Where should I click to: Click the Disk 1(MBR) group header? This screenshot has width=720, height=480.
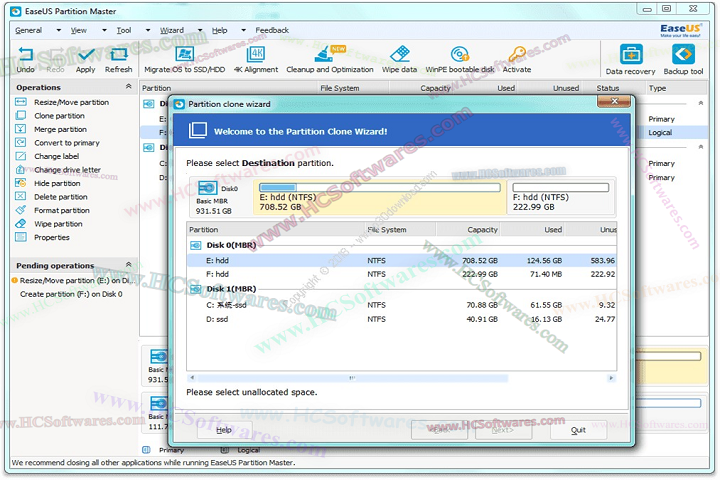231,289
